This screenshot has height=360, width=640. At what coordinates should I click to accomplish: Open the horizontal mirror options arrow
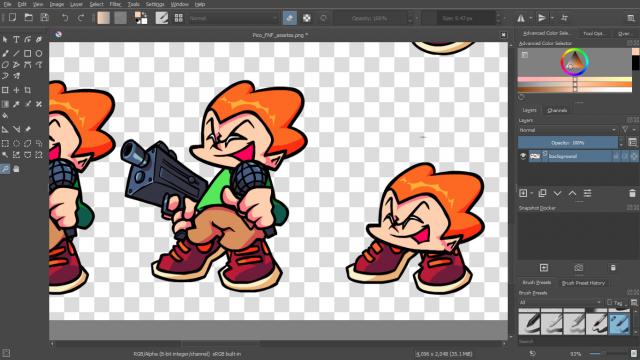click(530, 18)
